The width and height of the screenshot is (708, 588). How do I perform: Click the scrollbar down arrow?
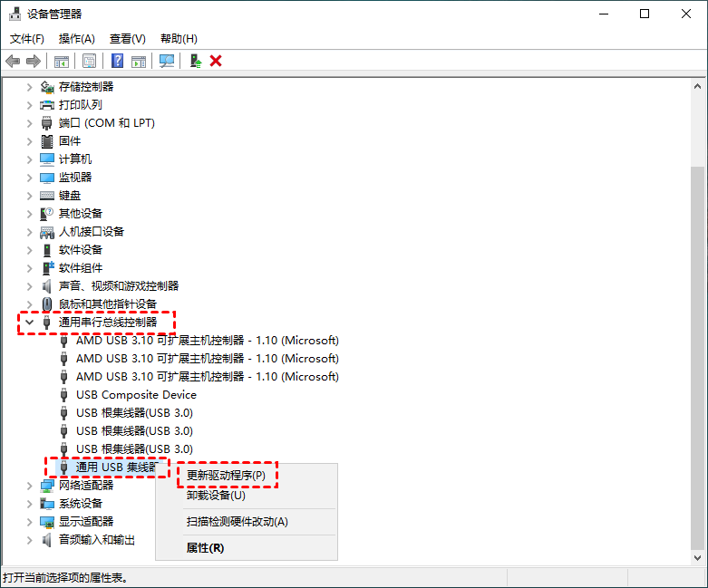(698, 558)
